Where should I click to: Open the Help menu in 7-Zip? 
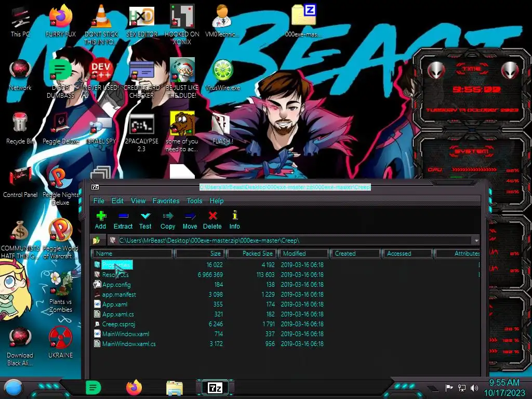(x=217, y=201)
